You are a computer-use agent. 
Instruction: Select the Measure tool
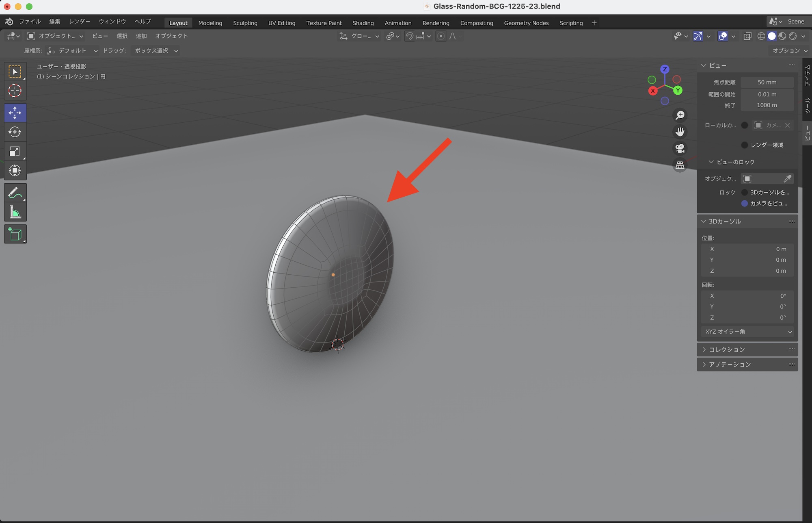pyautogui.click(x=15, y=212)
